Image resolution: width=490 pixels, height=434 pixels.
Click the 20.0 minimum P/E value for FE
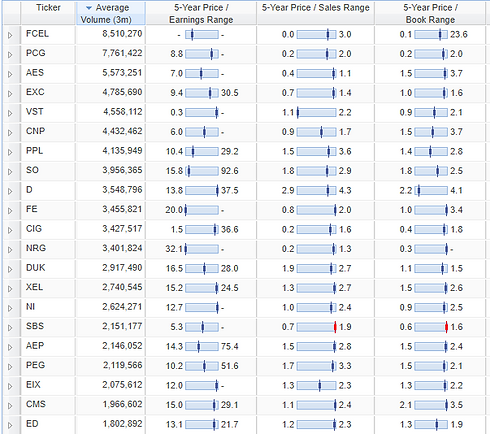click(x=174, y=210)
